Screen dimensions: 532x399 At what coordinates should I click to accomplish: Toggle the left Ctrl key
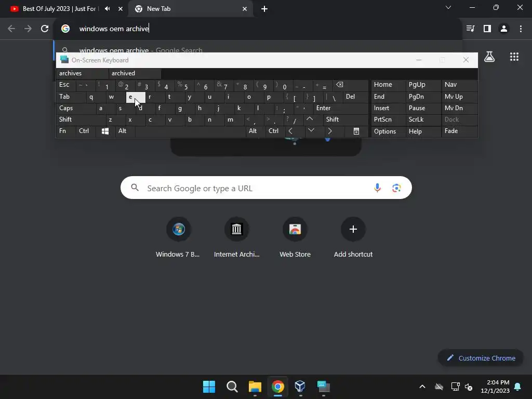click(86, 131)
